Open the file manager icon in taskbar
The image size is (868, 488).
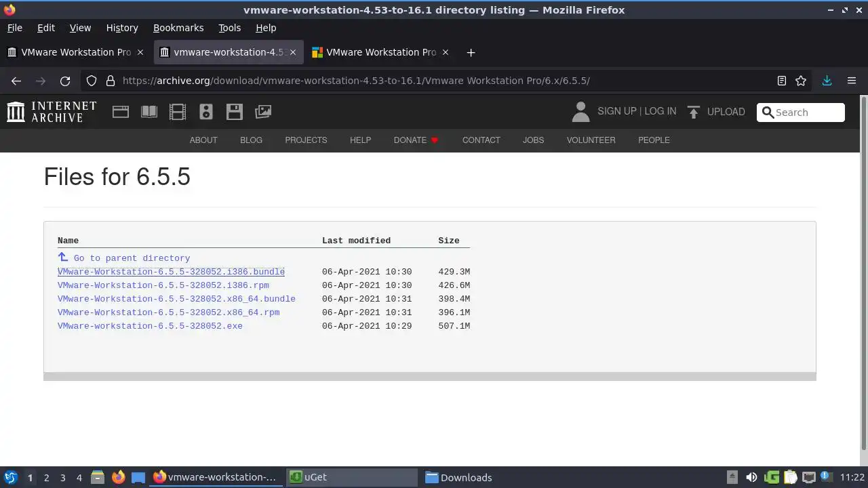98,477
